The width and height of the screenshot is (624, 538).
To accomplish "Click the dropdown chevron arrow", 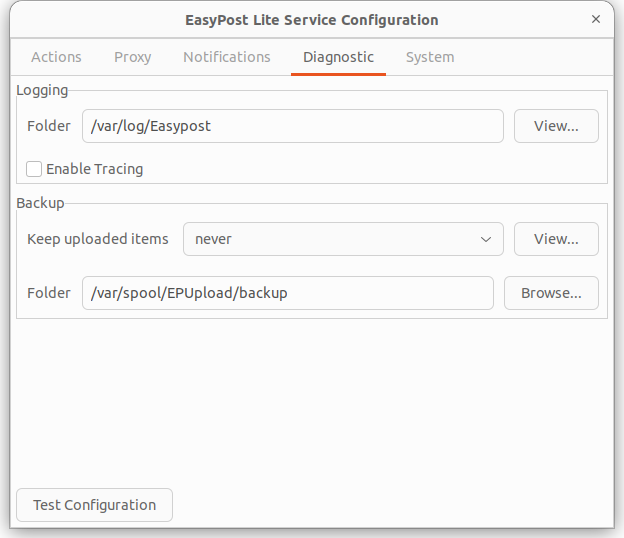I will (486, 240).
